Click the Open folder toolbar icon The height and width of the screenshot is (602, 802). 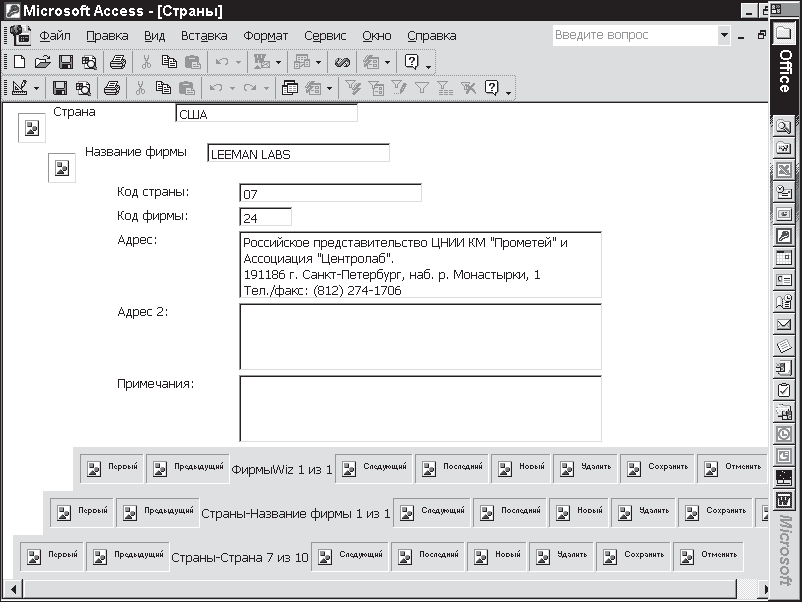(x=42, y=62)
